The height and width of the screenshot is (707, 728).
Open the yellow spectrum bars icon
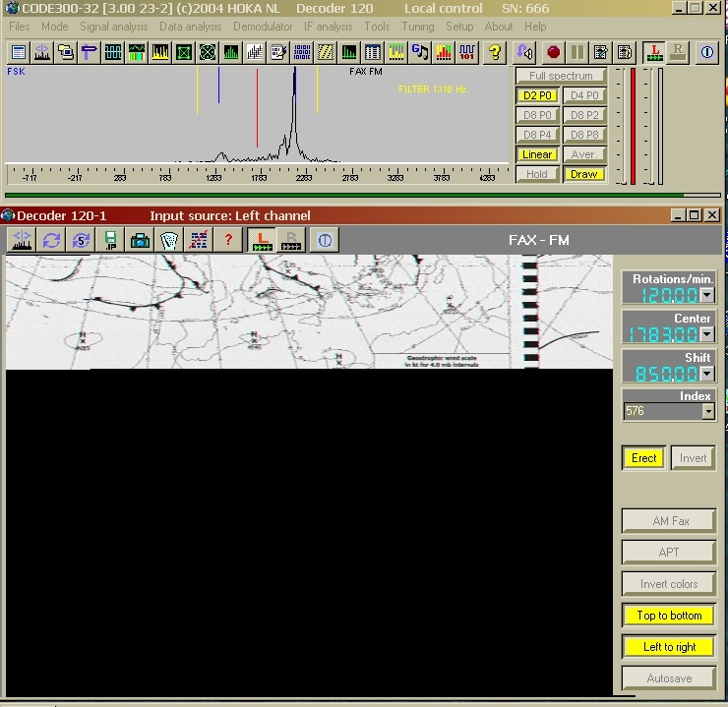point(160,52)
